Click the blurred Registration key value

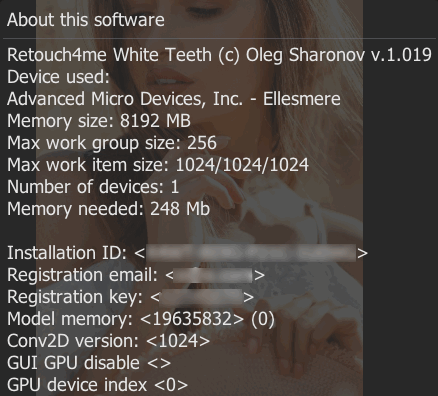pos(201,297)
